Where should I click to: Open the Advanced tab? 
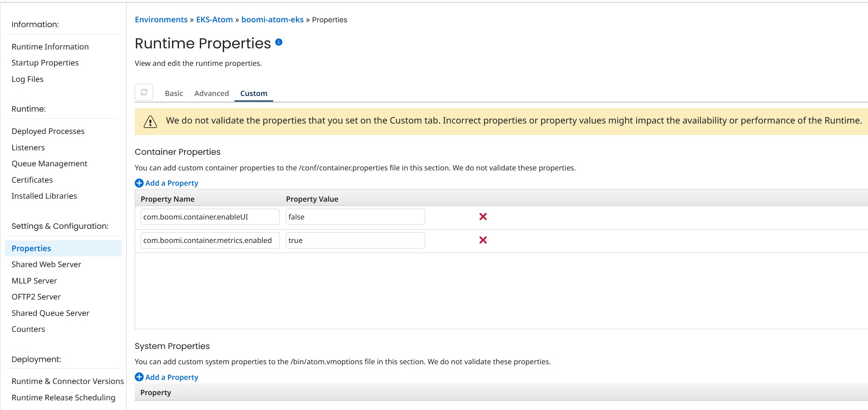211,93
